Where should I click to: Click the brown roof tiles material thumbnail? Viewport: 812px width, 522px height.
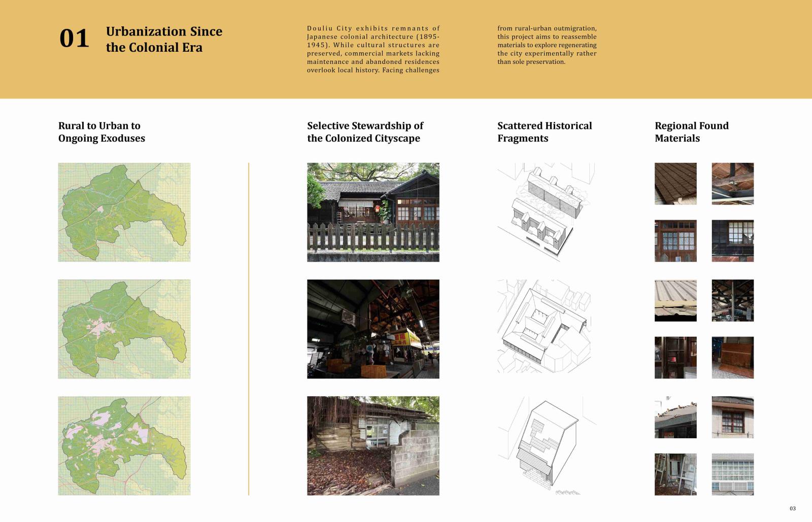[675, 184]
